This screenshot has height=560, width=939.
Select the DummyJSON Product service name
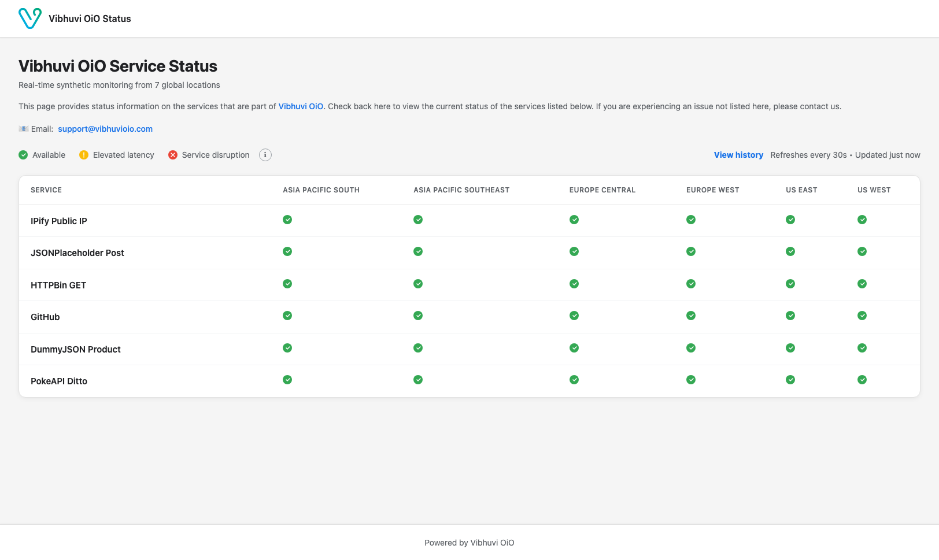pyautogui.click(x=76, y=350)
